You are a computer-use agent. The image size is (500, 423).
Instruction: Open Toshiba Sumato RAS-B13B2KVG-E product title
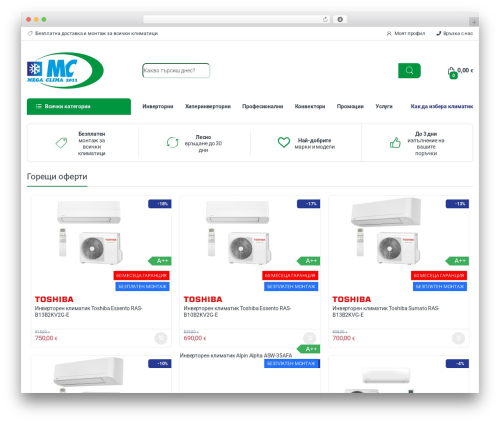386,311
